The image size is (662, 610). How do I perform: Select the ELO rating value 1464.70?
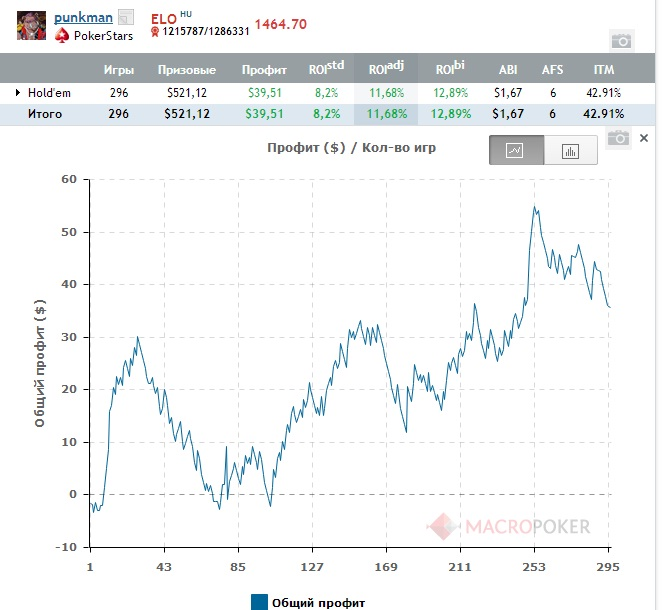click(x=281, y=24)
